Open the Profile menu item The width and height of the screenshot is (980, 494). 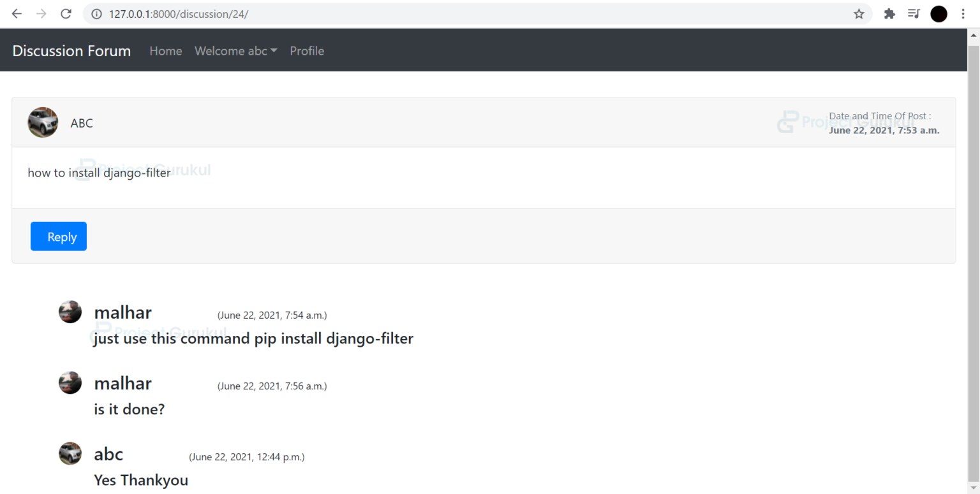click(307, 50)
